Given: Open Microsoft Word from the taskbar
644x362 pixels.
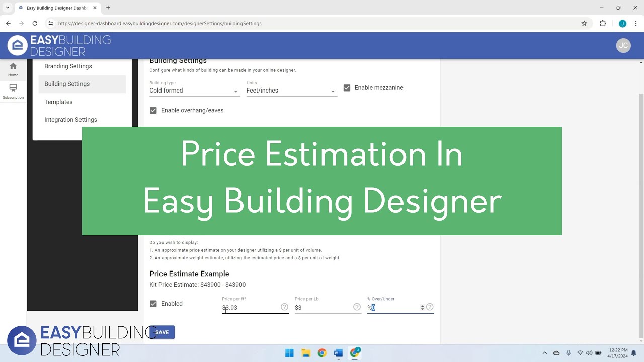Looking at the screenshot, I should [338, 353].
